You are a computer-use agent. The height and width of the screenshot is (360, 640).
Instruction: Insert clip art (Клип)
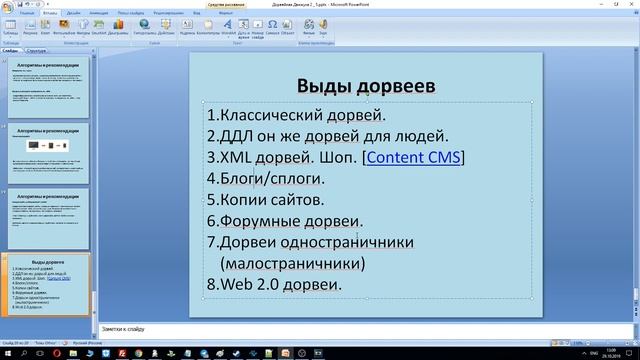click(x=45, y=28)
